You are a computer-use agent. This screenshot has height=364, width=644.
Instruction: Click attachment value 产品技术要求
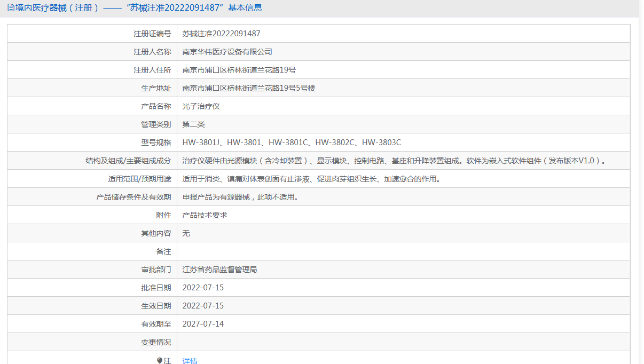tap(205, 215)
